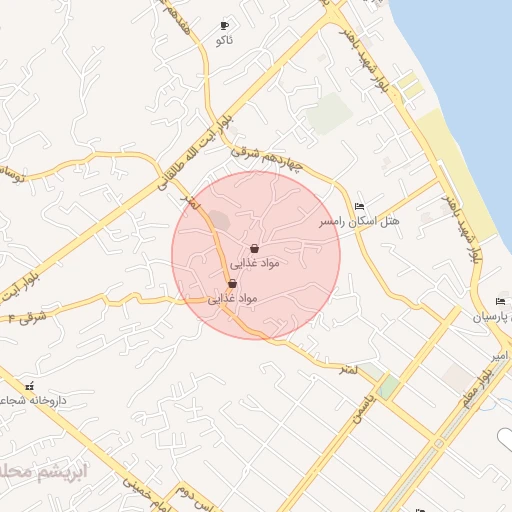This screenshot has height=512, width=512.
Task: Select the large pale green park block
Action: coord(329,114)
